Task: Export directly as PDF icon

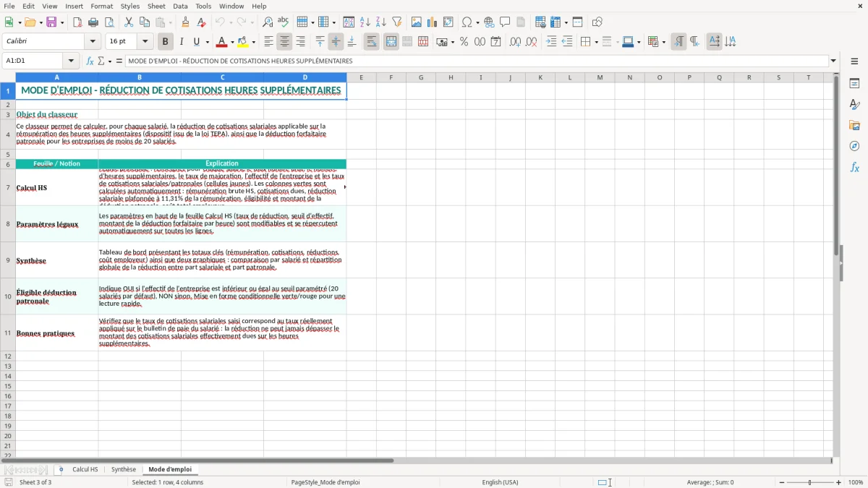Action: click(x=77, y=22)
